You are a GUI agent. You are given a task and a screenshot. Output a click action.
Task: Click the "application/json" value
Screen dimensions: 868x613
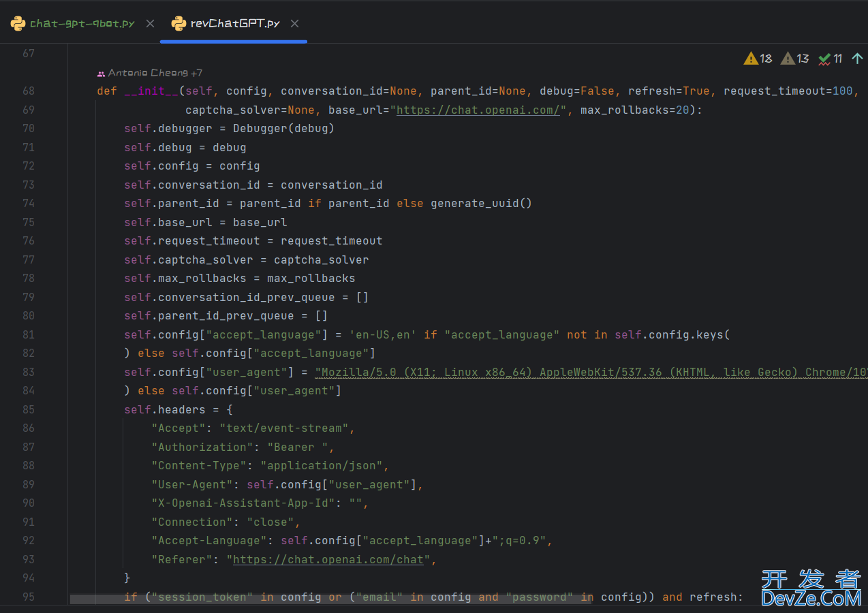pyautogui.click(x=322, y=465)
